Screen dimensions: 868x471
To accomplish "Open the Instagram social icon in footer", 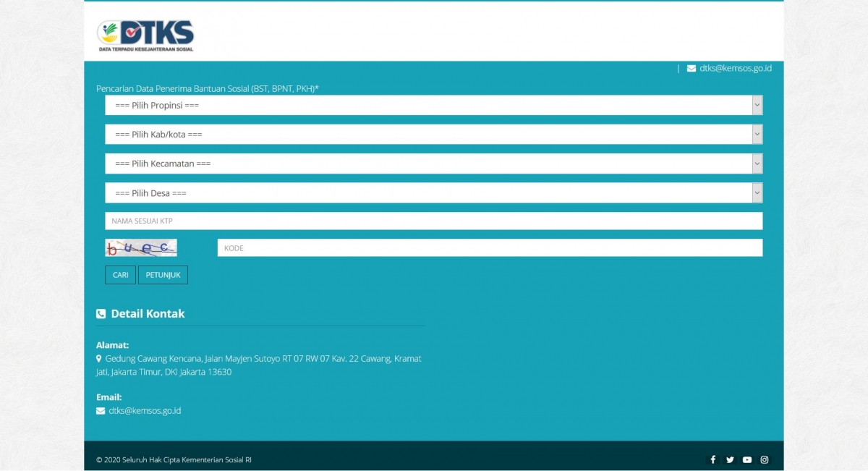I will coord(765,459).
